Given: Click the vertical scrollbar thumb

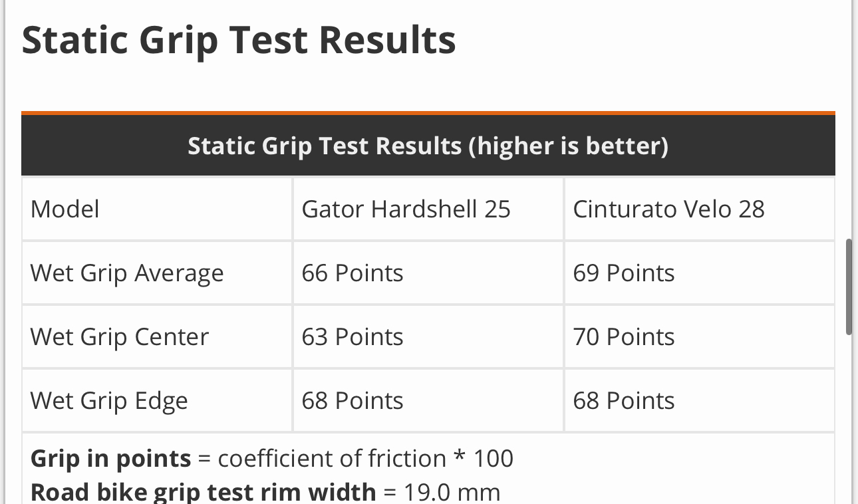Looking at the screenshot, I should click(849, 287).
